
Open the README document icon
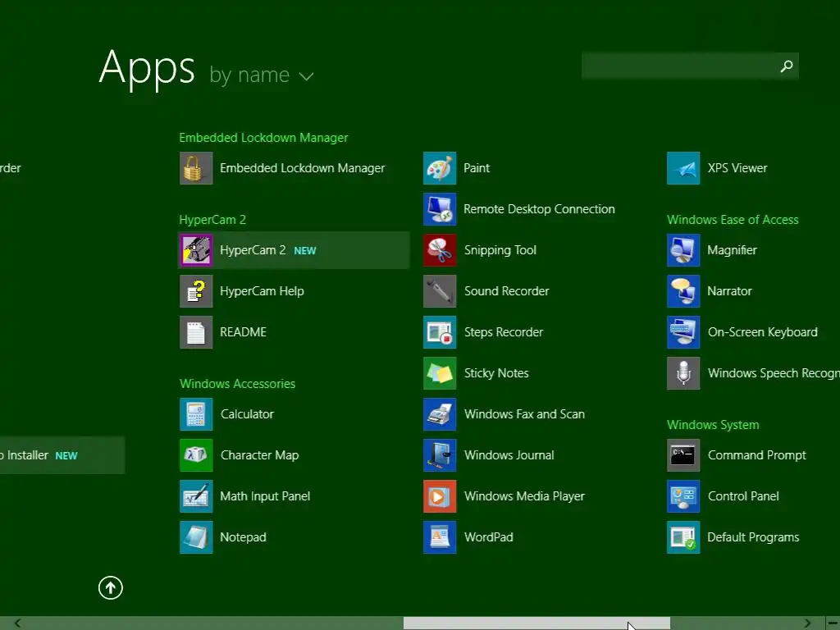196,332
